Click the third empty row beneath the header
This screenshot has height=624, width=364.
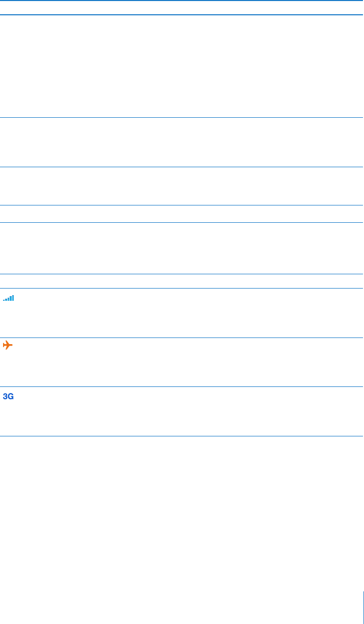(181, 186)
